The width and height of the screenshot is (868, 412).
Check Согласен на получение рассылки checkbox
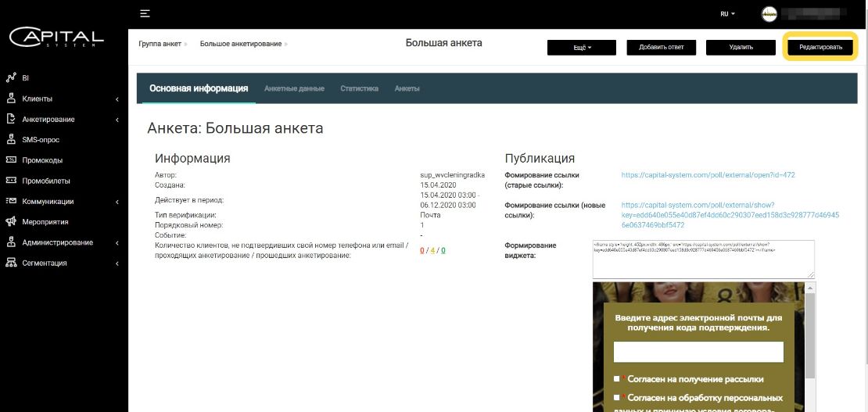(617, 379)
